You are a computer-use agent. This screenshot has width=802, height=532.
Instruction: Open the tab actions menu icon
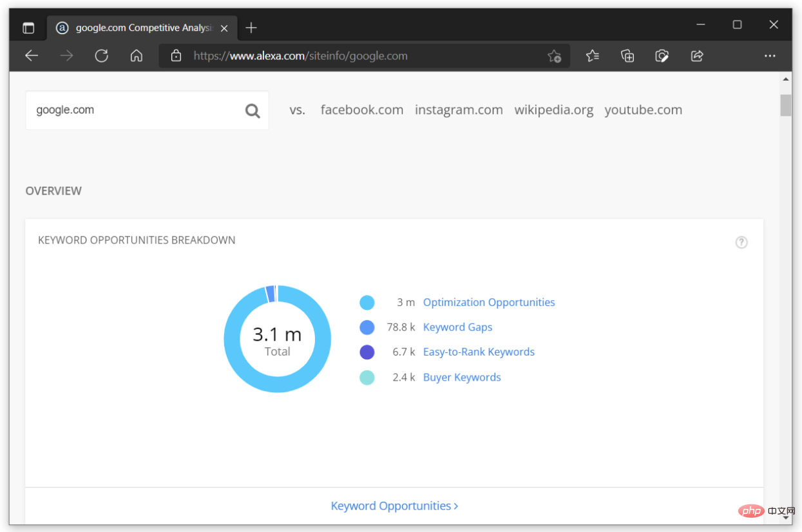pos(28,28)
